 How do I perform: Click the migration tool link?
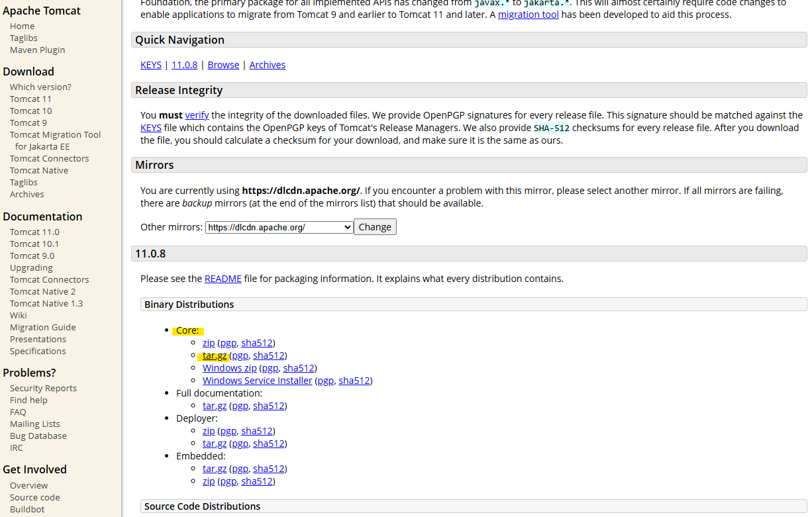(x=529, y=15)
